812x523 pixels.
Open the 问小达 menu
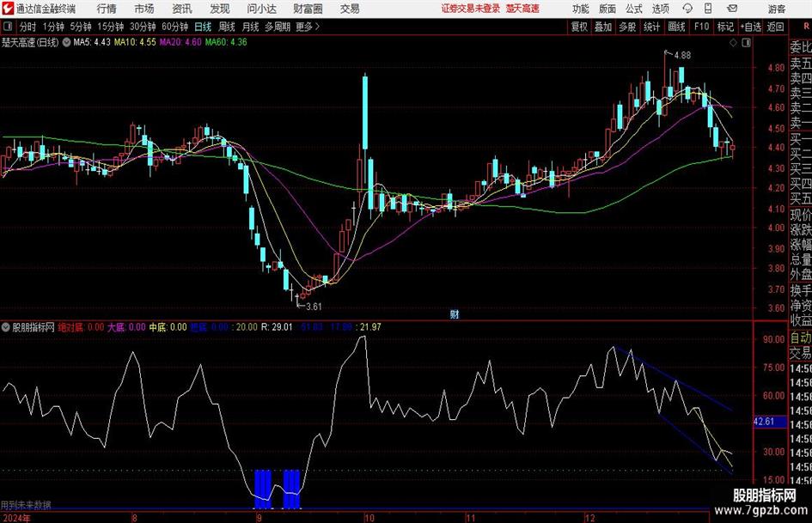pos(261,9)
